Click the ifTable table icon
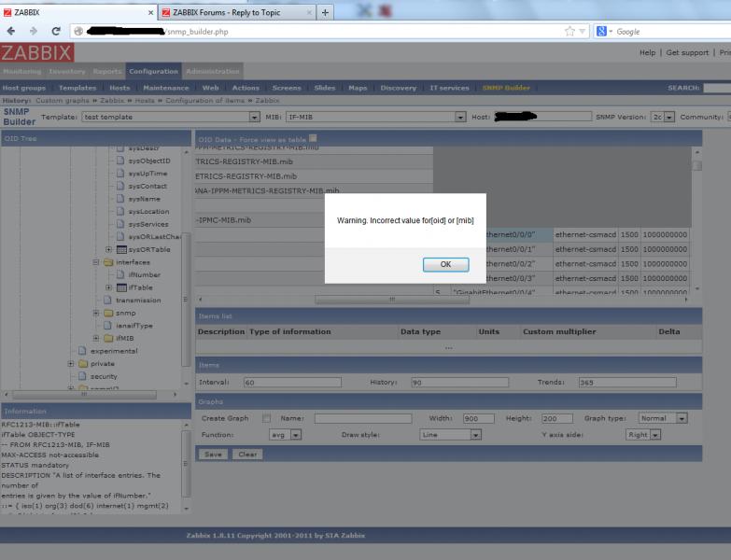731x560 pixels. pos(121,287)
